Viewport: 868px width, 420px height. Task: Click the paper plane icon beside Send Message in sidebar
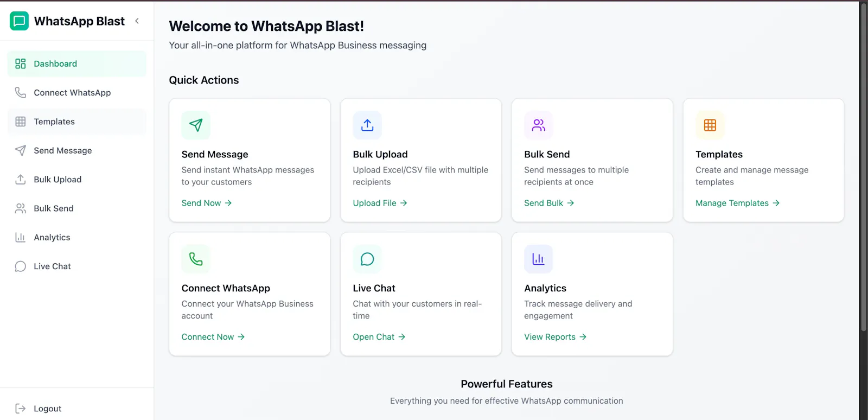[x=21, y=150]
